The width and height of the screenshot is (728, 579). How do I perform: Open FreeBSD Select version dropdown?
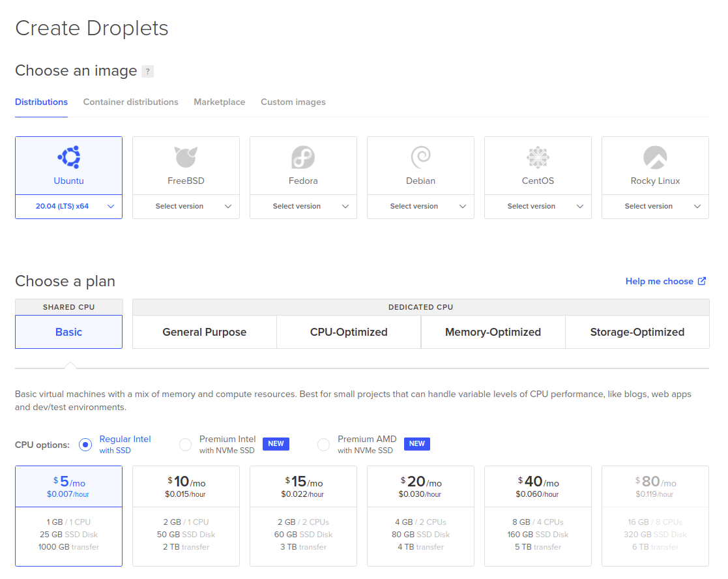point(186,206)
